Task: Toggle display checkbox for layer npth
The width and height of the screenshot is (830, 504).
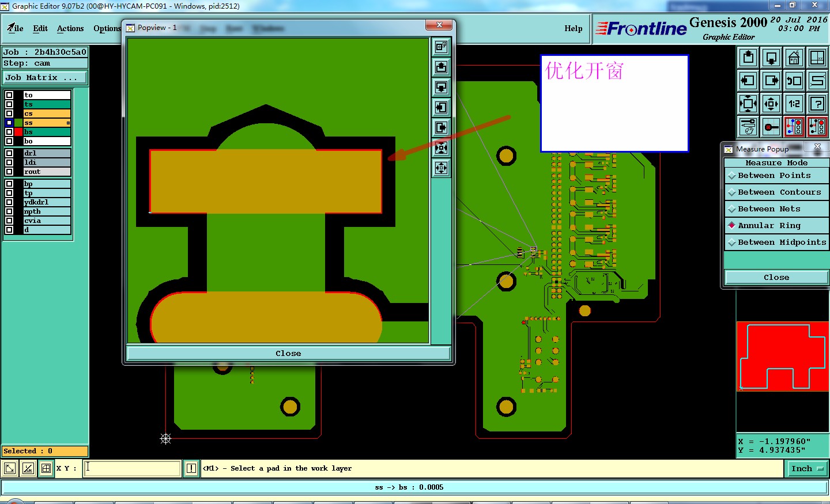Action: [x=9, y=211]
